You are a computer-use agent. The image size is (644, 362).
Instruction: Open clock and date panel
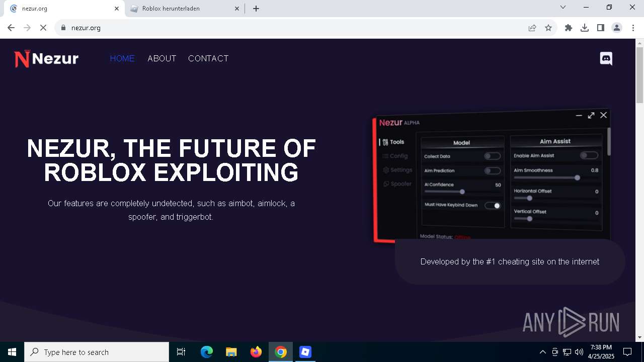tap(601, 352)
